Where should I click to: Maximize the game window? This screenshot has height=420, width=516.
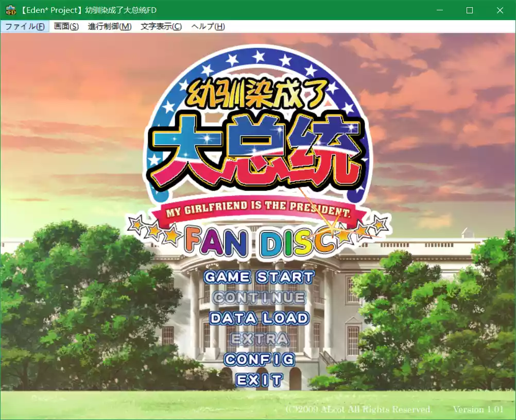[x=469, y=10]
